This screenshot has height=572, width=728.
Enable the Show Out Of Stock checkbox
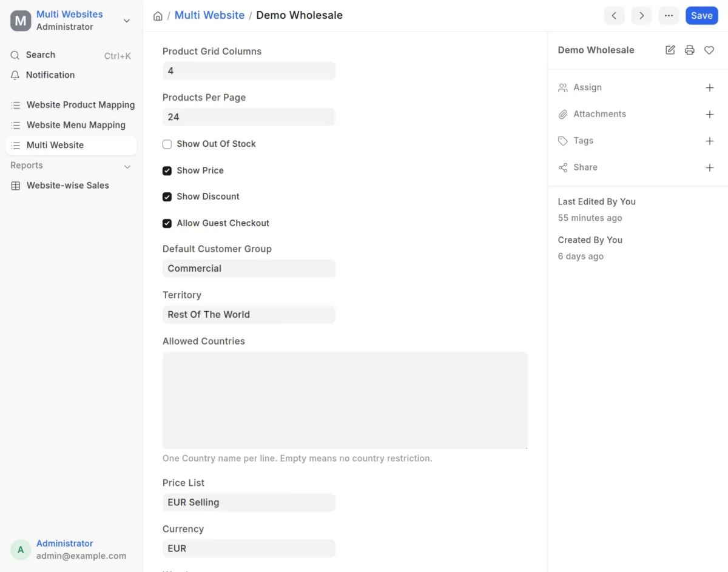click(167, 144)
